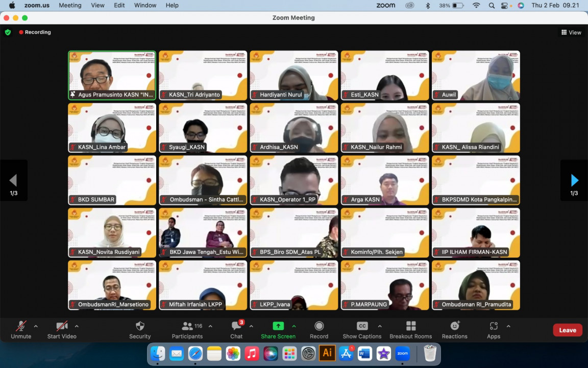
Task: Open the View layout dropdown
Action: [571, 32]
